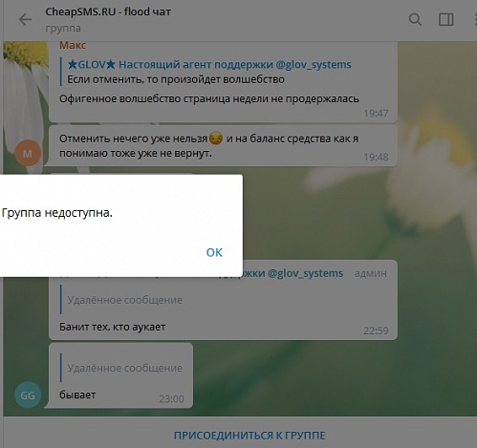Open the Макс sender name
This screenshot has height=448, width=477.
click(73, 45)
